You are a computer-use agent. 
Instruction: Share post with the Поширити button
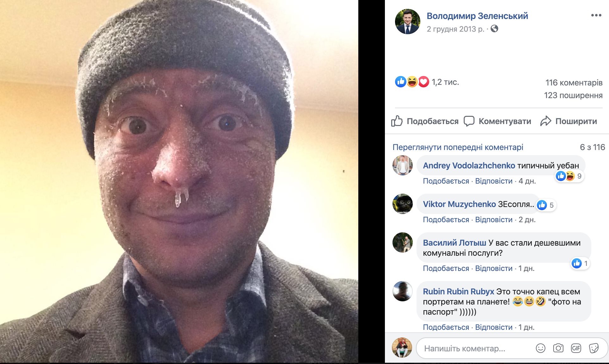click(x=568, y=121)
